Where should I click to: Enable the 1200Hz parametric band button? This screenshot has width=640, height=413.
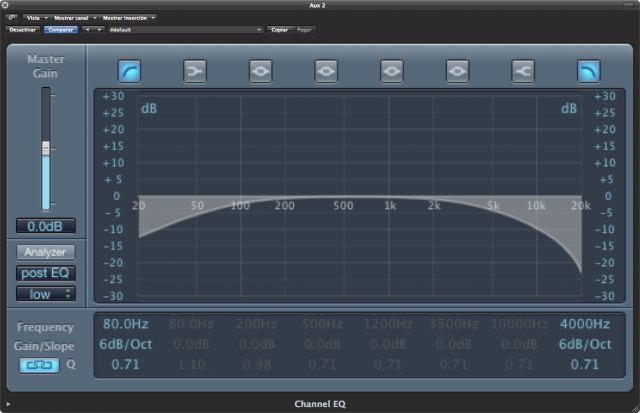click(392, 71)
